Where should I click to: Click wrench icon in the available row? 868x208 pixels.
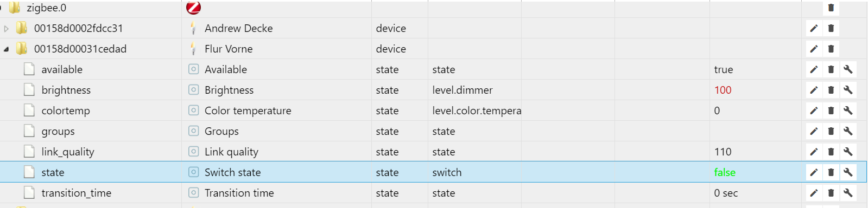848,69
